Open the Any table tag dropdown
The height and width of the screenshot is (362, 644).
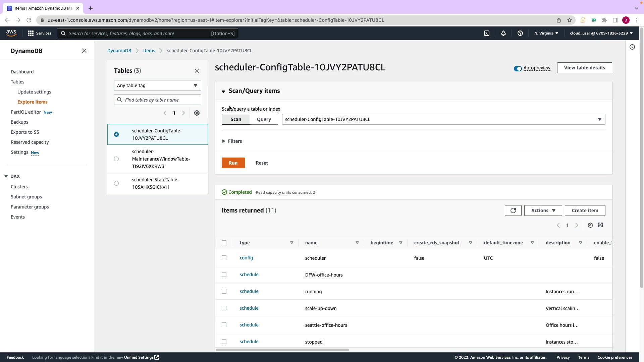pos(157,85)
